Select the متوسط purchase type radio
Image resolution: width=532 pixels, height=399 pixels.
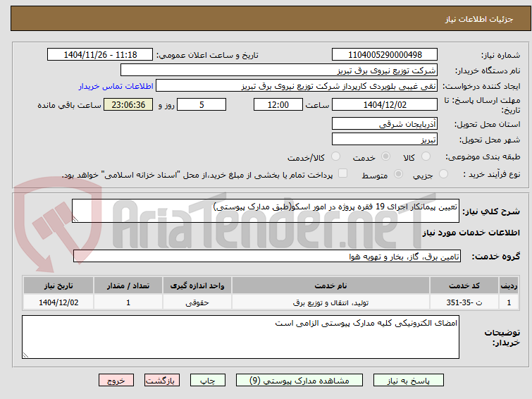coord(398,174)
